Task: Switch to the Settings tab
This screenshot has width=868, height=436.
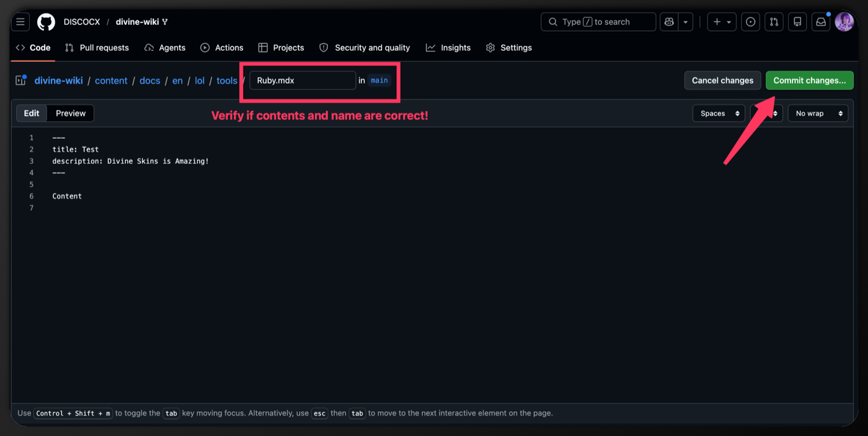Action: coord(509,48)
